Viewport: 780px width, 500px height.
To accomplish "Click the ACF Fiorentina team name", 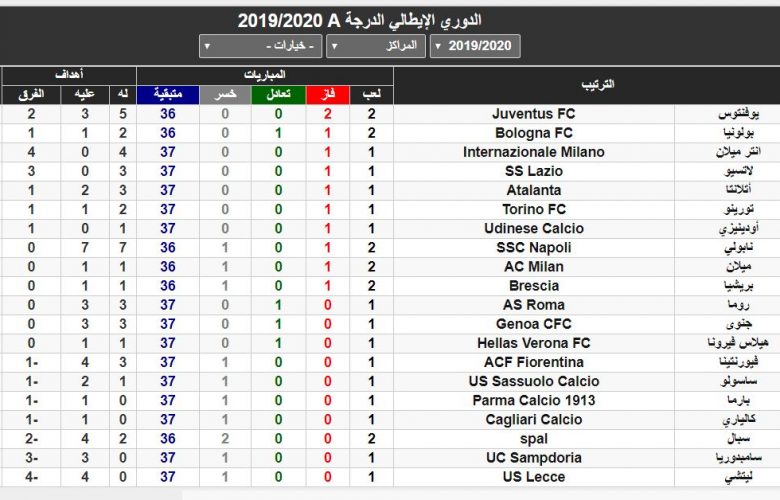I will (x=534, y=362).
